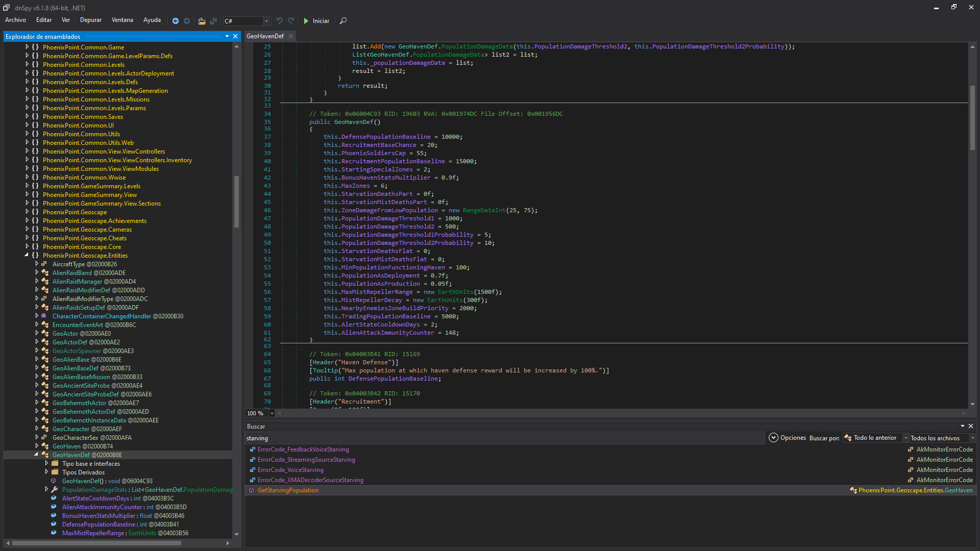Click the undo icon in toolbar
Screen dimensions: 980x551
(x=280, y=21)
